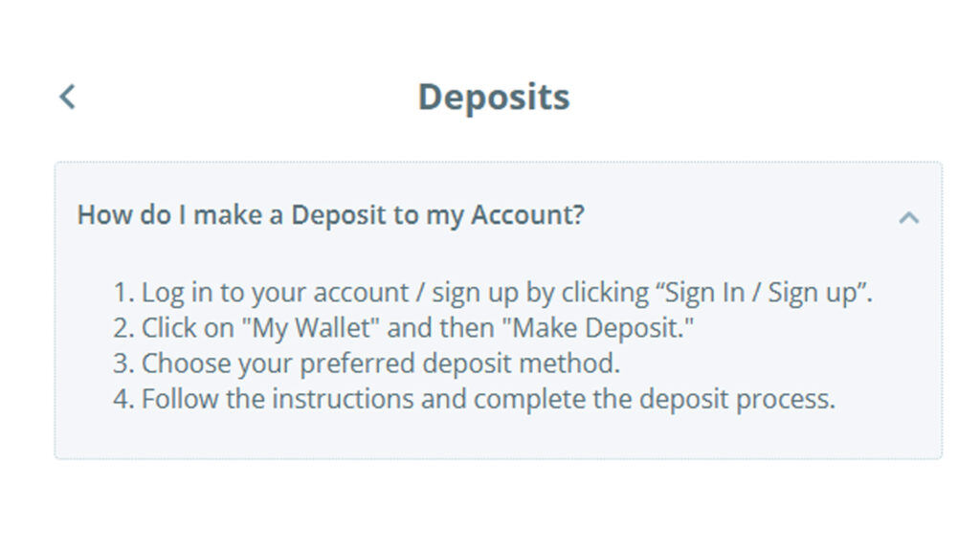This screenshot has width=980, height=551.
Task: Click the phrase "Log in to your account"
Action: (275, 293)
